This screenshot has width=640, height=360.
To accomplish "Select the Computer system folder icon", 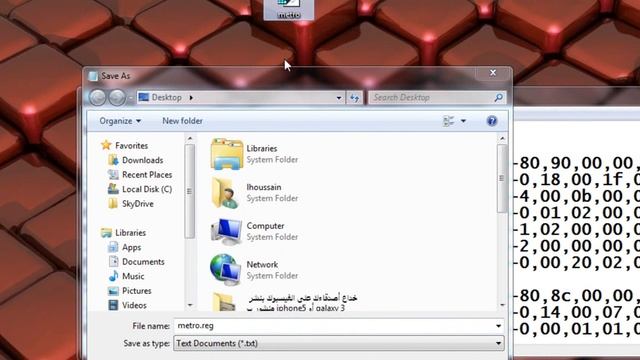I will click(x=226, y=231).
